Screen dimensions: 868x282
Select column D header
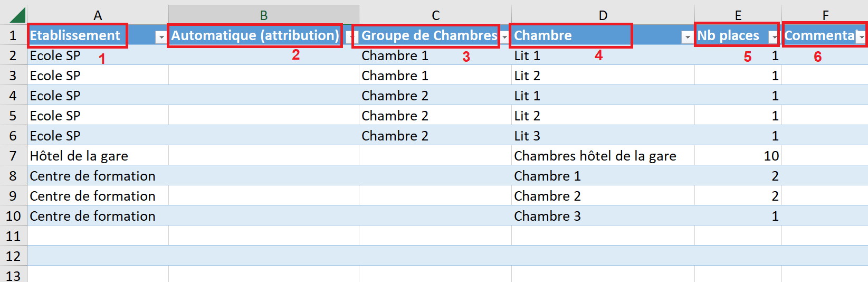tap(603, 15)
